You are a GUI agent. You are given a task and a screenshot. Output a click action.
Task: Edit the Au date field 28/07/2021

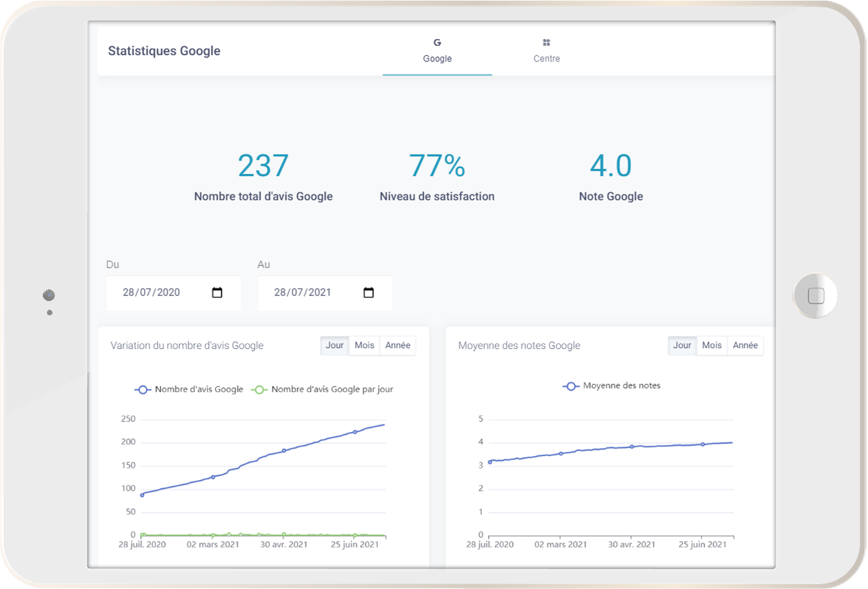[x=325, y=293]
